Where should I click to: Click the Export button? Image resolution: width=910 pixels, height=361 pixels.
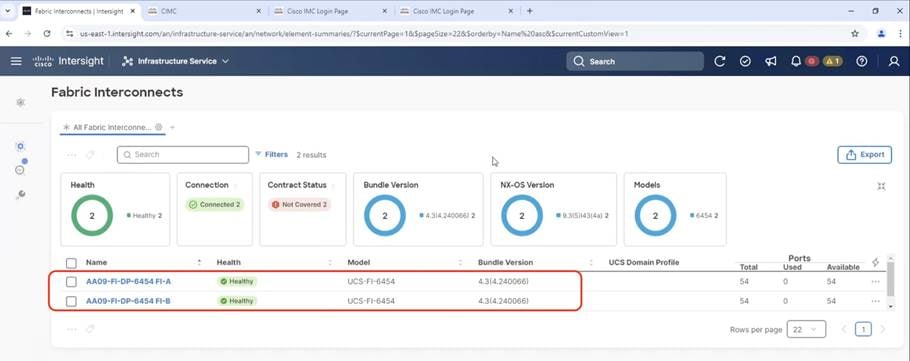point(864,154)
